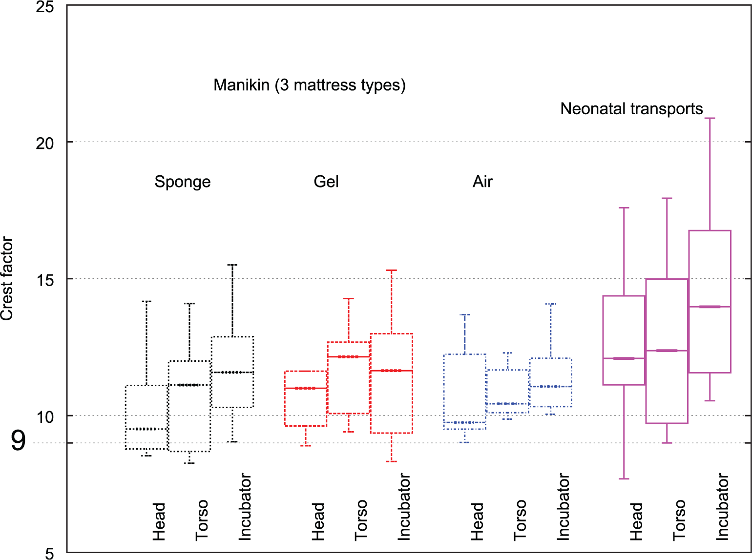Click the black Sponge Incubator median line
Image resolution: width=752 pixels, height=560 pixels.
click(232, 373)
